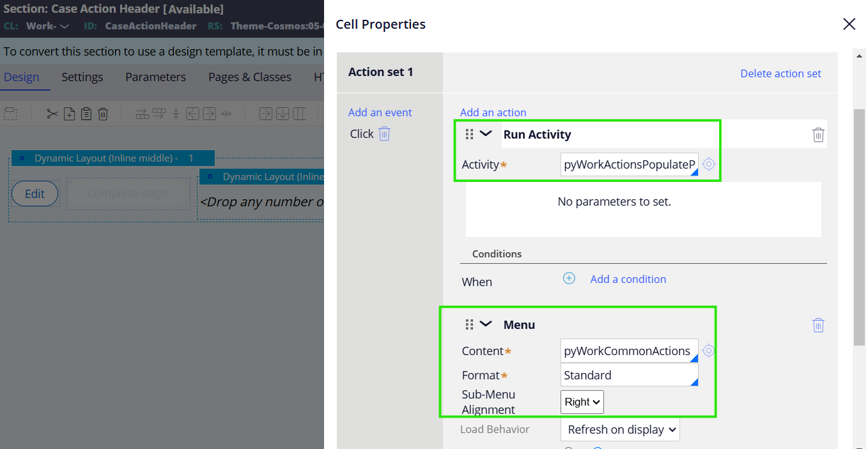Open the Sub-Menu Alignment dropdown
The width and height of the screenshot is (868, 449).
coord(582,402)
